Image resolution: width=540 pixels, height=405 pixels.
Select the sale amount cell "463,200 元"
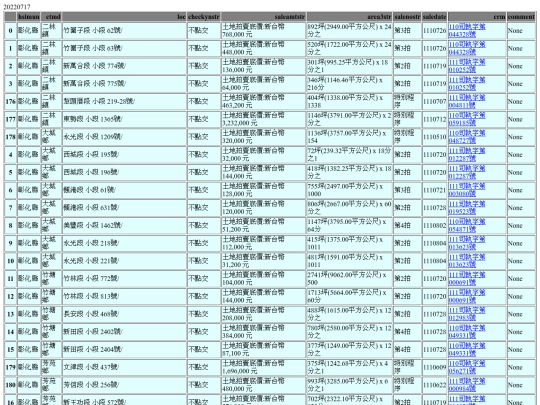(263, 102)
